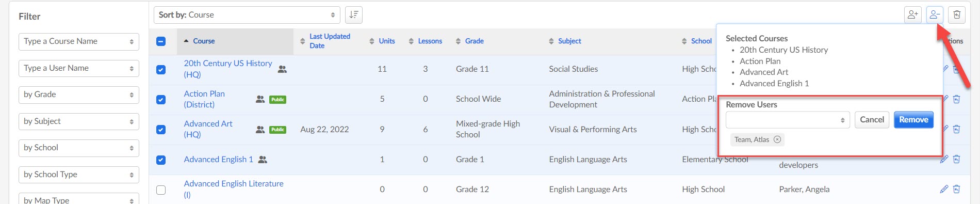This screenshot has width=980, height=204.
Task: Open the Type a Course Name filter
Action: [x=79, y=41]
